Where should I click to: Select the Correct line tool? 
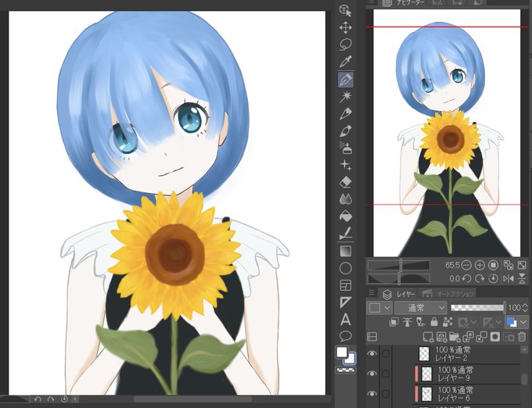[345, 234]
